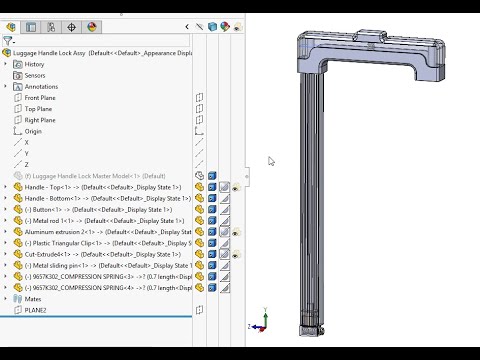The height and width of the screenshot is (360, 480).
Task: Open the DimXpertManager crosshair tab
Action: [71, 27]
